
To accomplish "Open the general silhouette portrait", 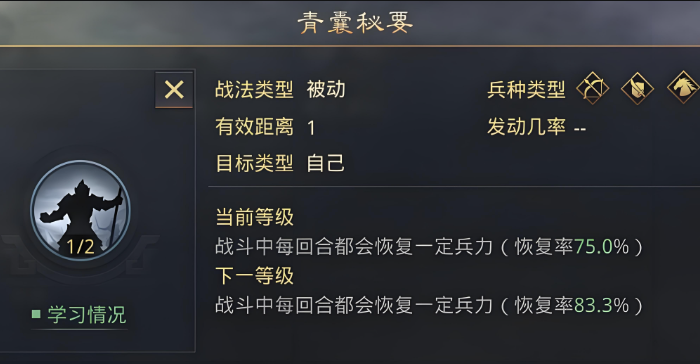I will click(80, 211).
